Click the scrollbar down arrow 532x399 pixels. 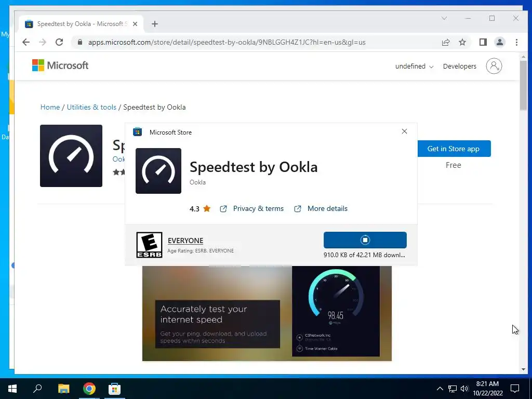(523, 369)
